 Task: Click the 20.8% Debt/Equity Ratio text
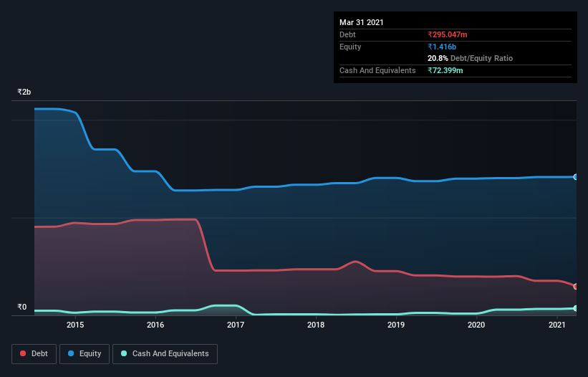tap(471, 58)
